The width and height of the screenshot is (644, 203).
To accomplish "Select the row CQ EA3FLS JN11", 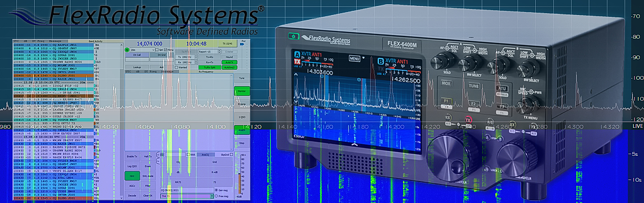I will (54, 45).
